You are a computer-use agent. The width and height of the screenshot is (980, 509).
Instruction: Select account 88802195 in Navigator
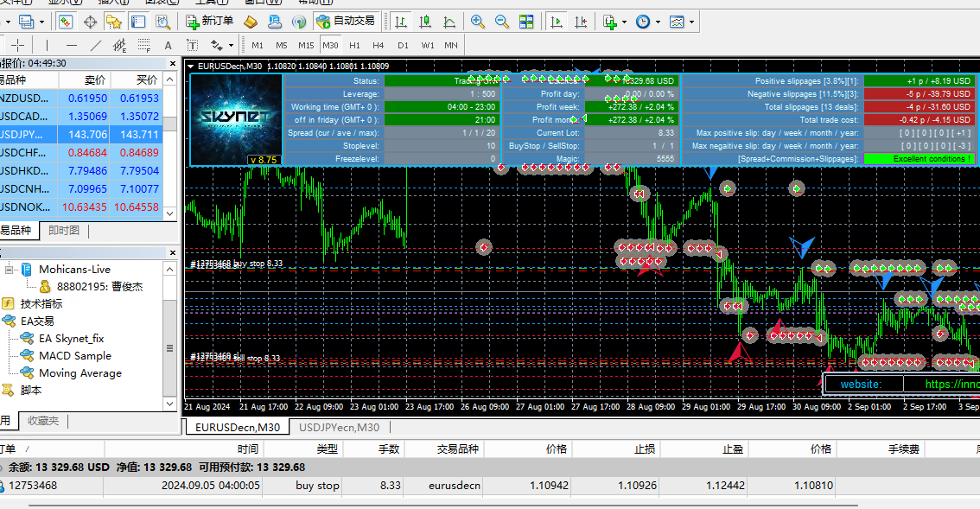(99, 286)
